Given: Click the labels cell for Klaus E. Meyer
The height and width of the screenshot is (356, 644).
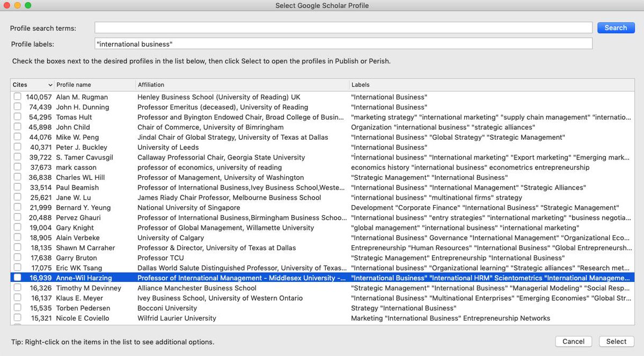Looking at the screenshot, I should click(491, 298).
